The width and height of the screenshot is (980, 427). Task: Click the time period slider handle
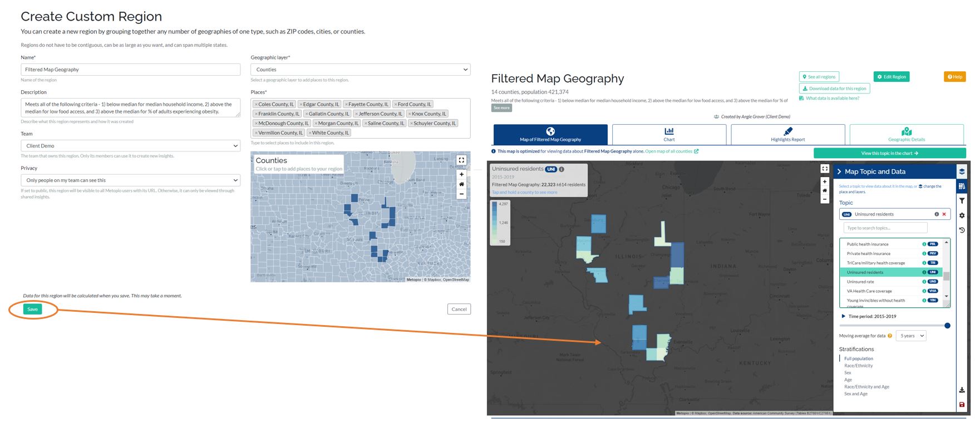click(x=947, y=326)
